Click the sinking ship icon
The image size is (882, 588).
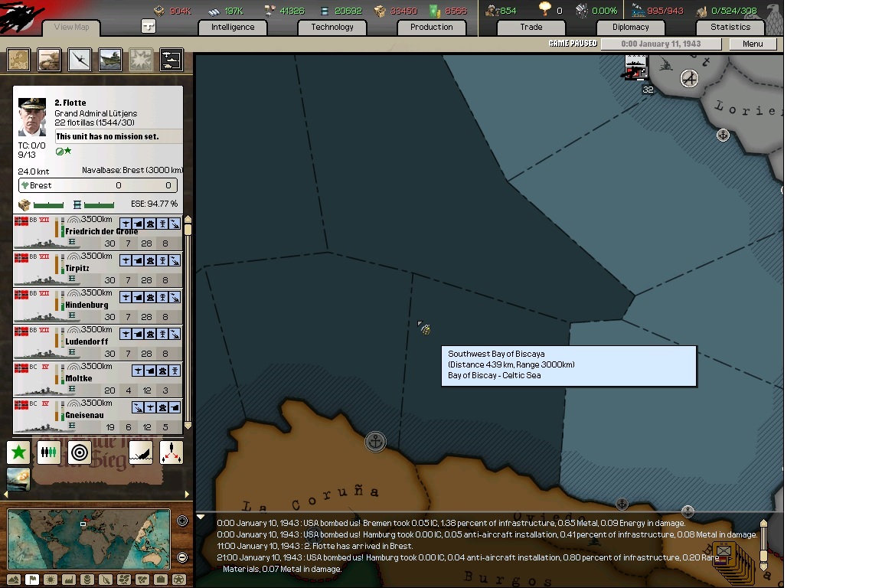point(141,452)
